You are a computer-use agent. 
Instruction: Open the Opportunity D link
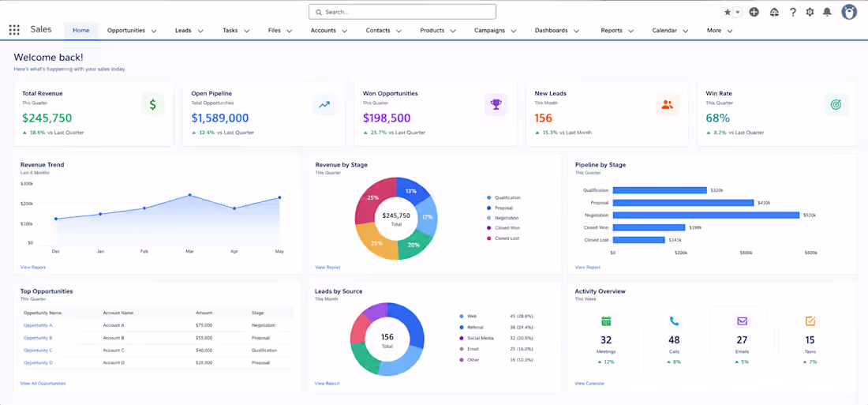click(x=38, y=363)
